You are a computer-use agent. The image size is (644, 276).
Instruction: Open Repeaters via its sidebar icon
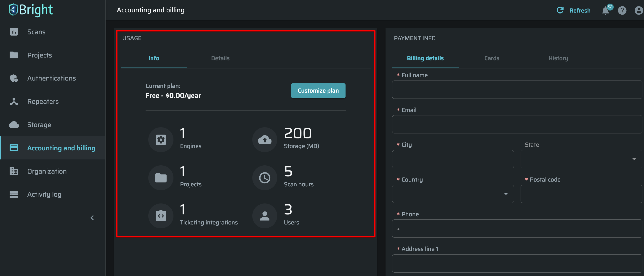coord(14,102)
